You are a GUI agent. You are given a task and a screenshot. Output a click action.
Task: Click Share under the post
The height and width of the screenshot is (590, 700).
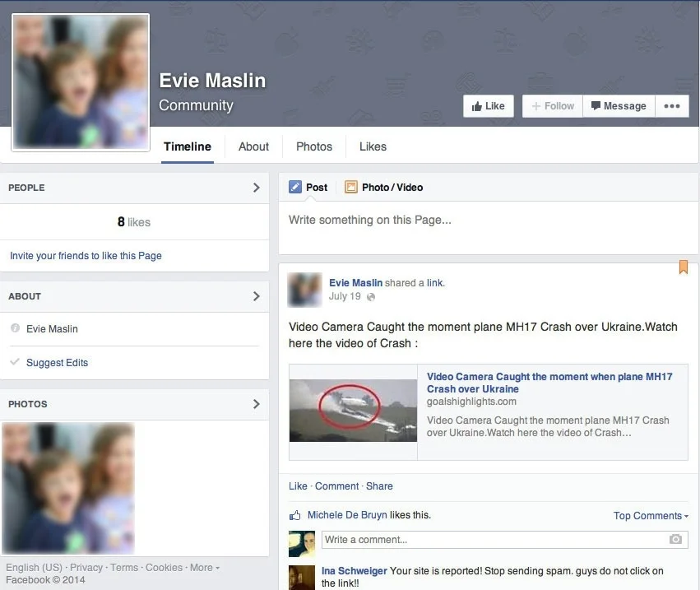pos(379,486)
